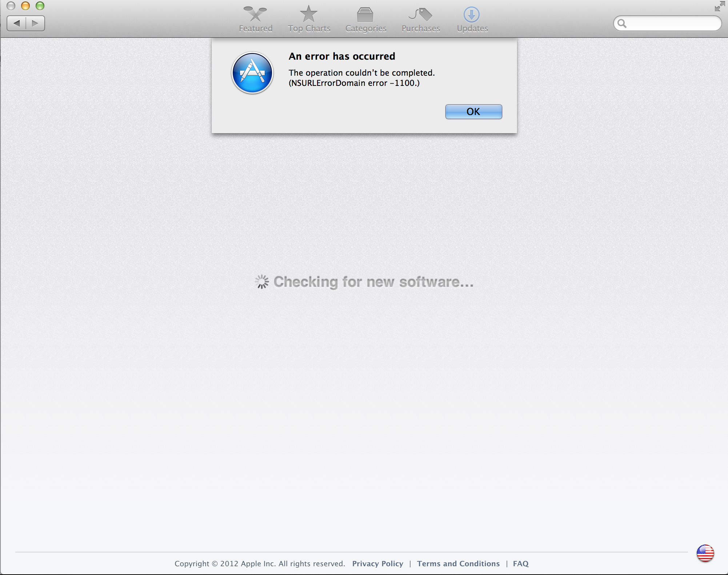
Task: Click the App Store icon in dialog
Action: pos(252,73)
